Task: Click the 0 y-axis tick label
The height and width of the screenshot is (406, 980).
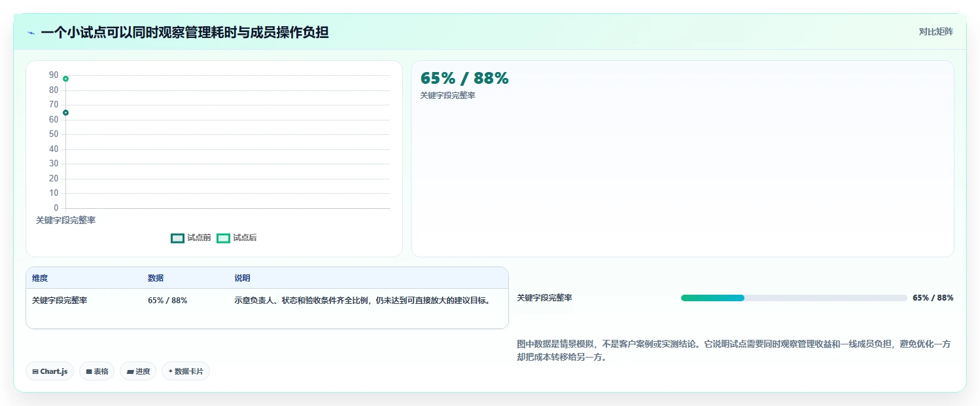Action: pyautogui.click(x=56, y=208)
